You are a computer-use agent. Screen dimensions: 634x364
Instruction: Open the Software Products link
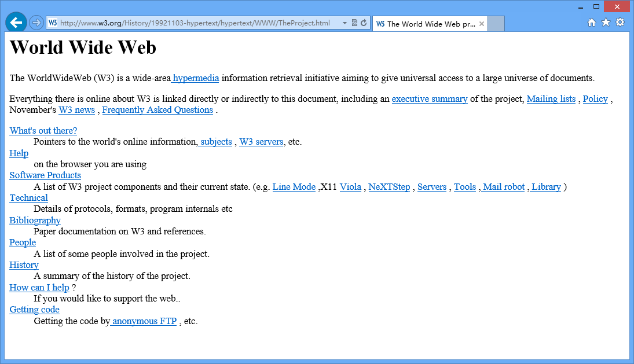click(45, 175)
